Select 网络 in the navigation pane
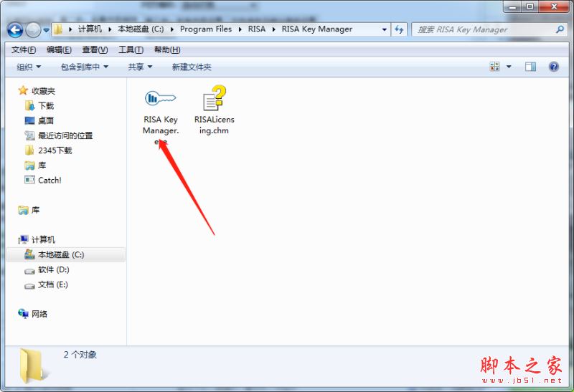This screenshot has width=574, height=392. 39,314
